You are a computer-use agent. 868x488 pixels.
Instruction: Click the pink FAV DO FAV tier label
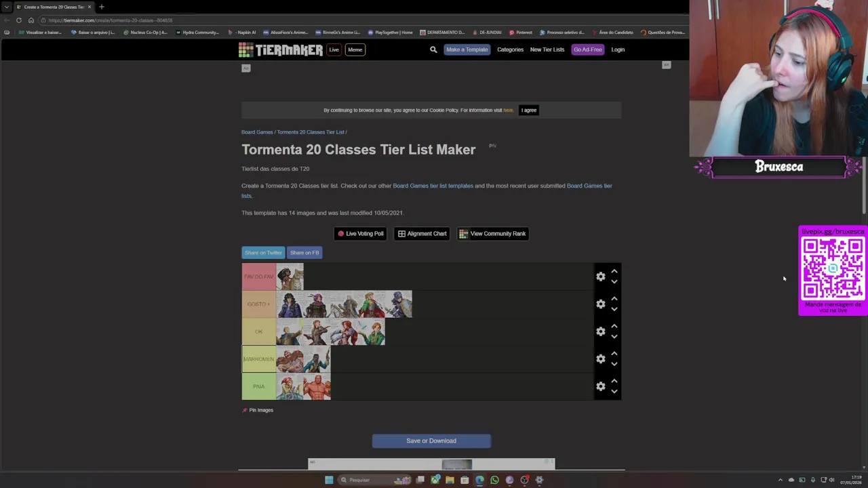pos(258,277)
